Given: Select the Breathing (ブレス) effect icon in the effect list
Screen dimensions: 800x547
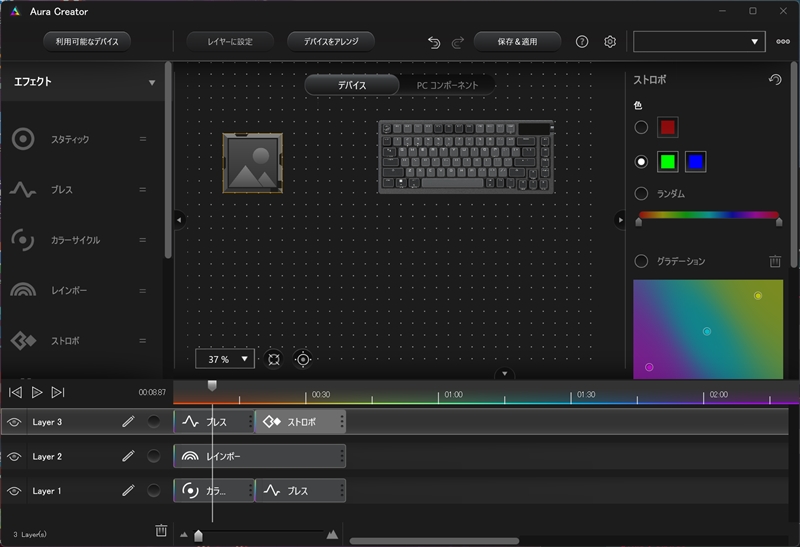Looking at the screenshot, I should pos(23,189).
